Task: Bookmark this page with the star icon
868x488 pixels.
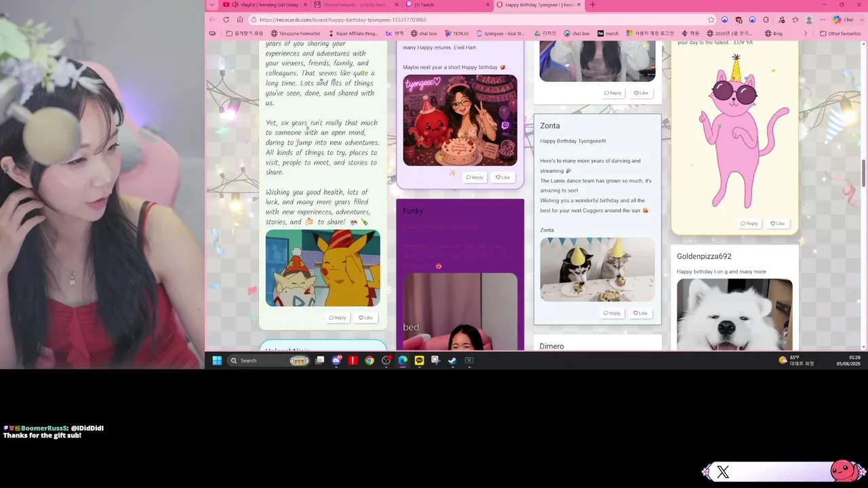Action: tap(711, 20)
